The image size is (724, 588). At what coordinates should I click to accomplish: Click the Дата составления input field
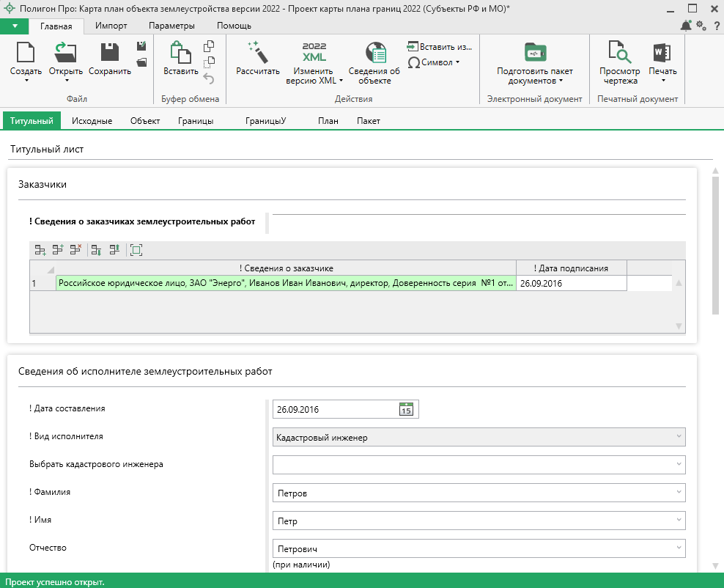334,409
